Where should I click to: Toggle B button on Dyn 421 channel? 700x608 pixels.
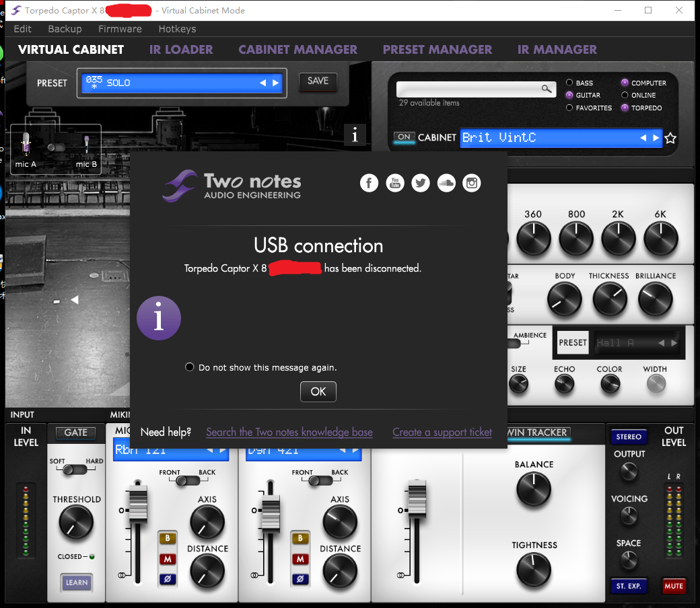300,539
